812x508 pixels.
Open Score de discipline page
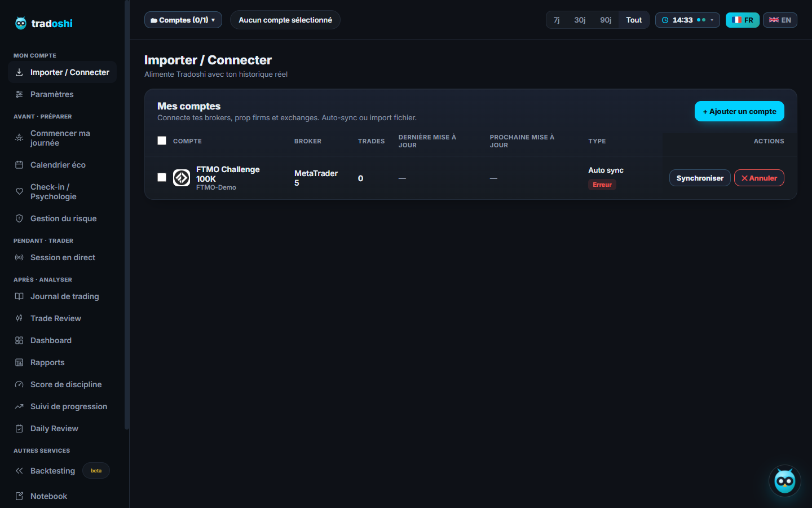point(62,384)
